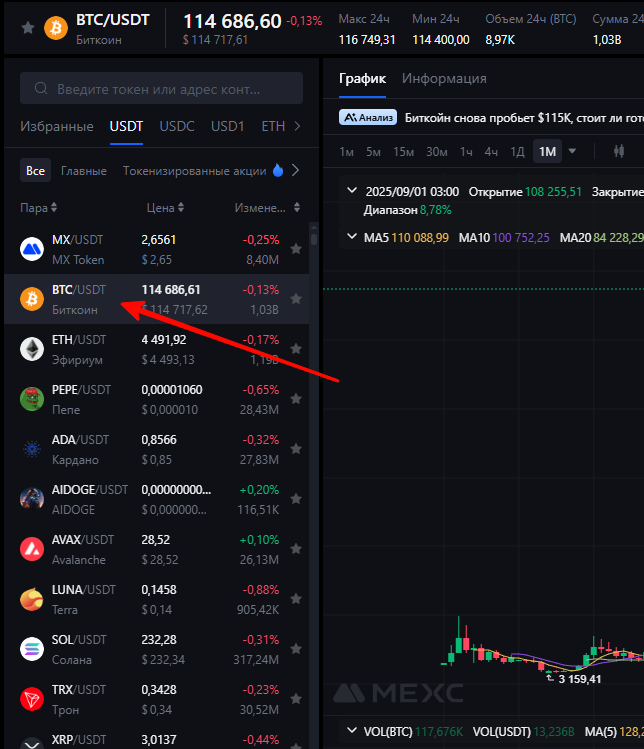Click the Tron logo icon
The image size is (644, 749).
point(32,699)
